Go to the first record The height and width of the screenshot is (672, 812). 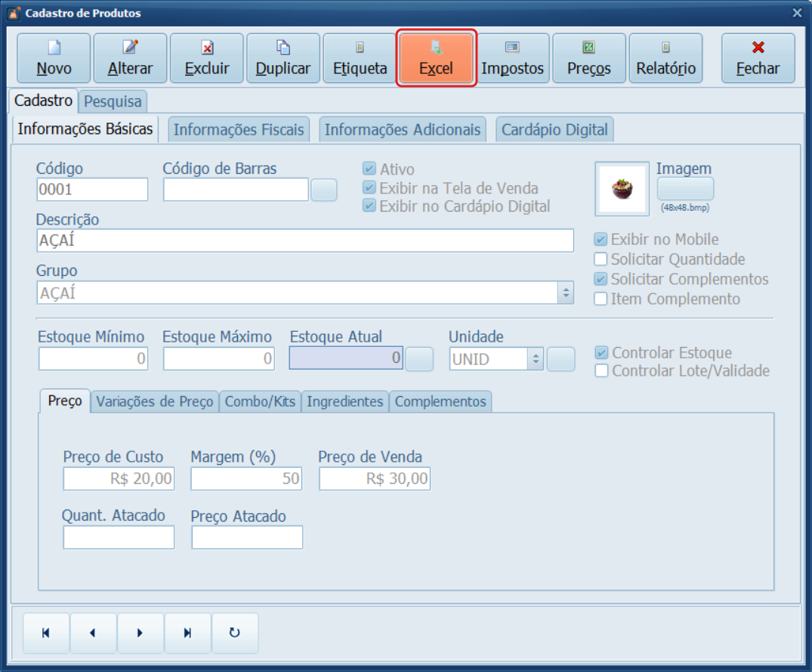(x=46, y=633)
